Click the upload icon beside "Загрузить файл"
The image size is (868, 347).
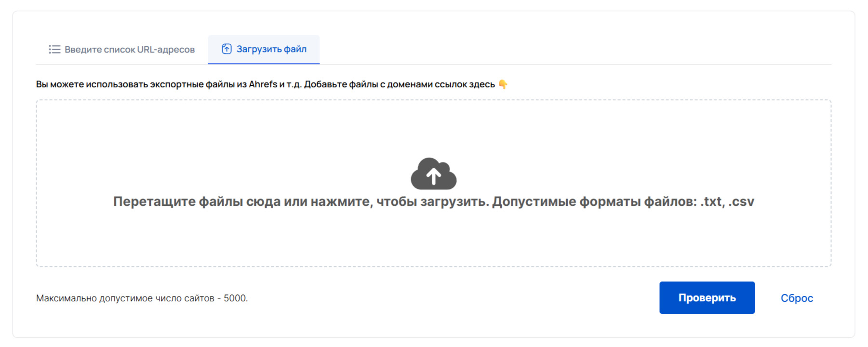[x=227, y=49]
